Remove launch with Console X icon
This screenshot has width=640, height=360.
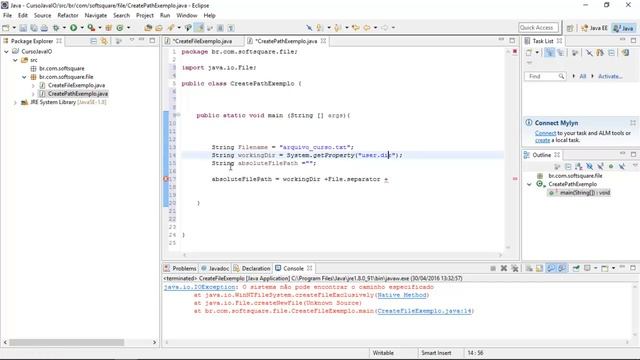504,268
